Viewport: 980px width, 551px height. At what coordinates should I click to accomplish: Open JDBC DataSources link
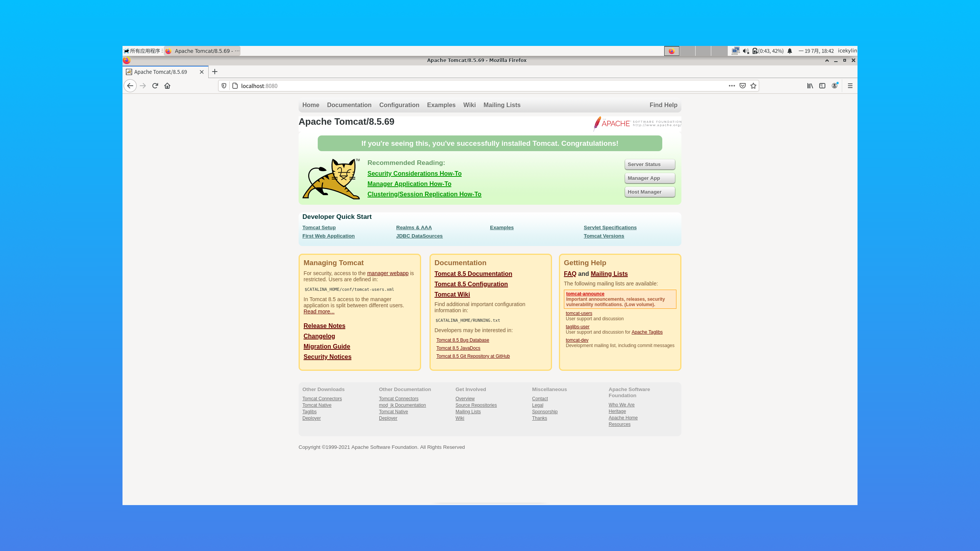(x=419, y=236)
